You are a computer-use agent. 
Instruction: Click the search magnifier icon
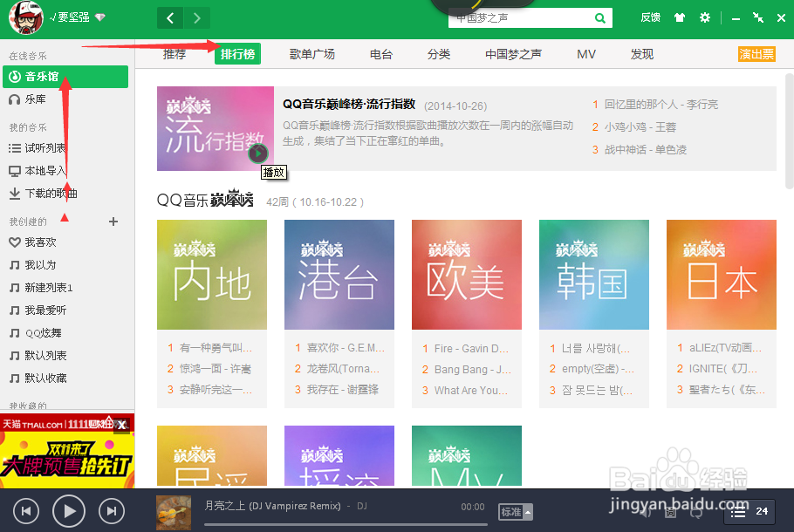click(x=600, y=18)
